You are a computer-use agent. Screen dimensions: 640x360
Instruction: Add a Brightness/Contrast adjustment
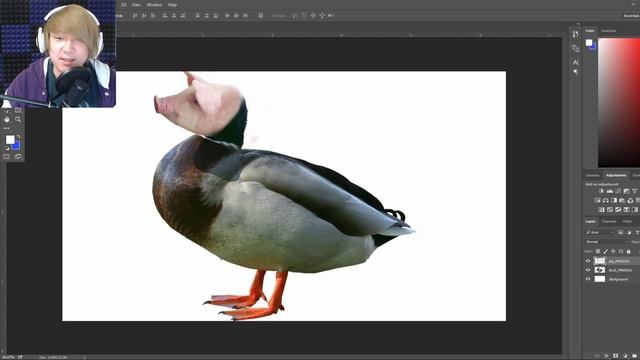coord(602,191)
